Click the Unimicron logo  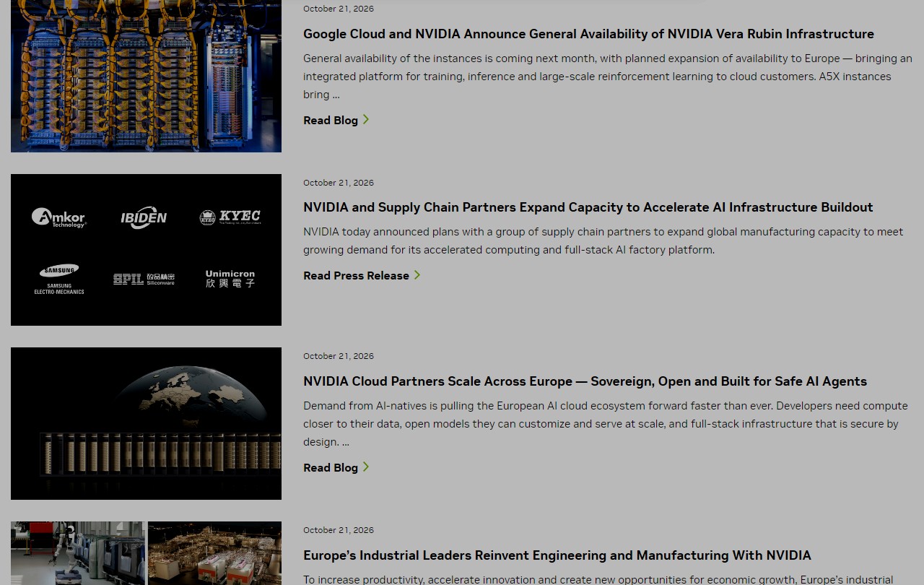click(230, 279)
